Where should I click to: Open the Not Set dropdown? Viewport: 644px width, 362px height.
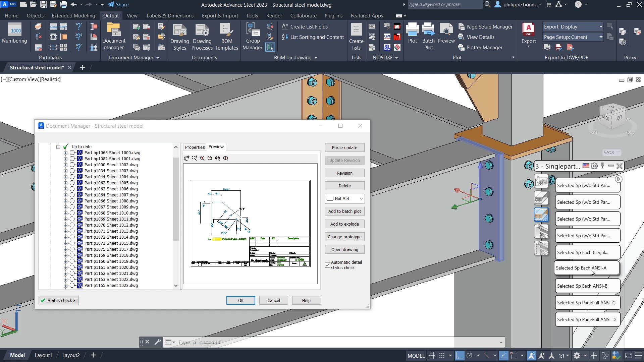344,198
